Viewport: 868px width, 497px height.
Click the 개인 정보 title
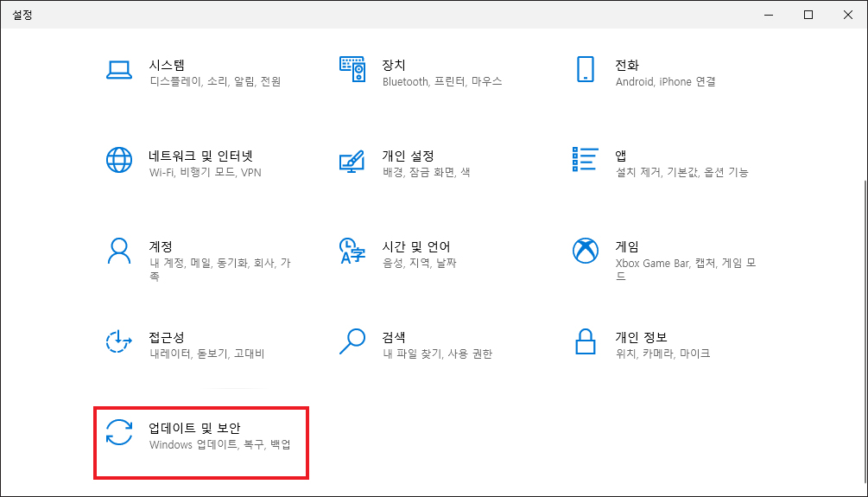[x=641, y=337]
